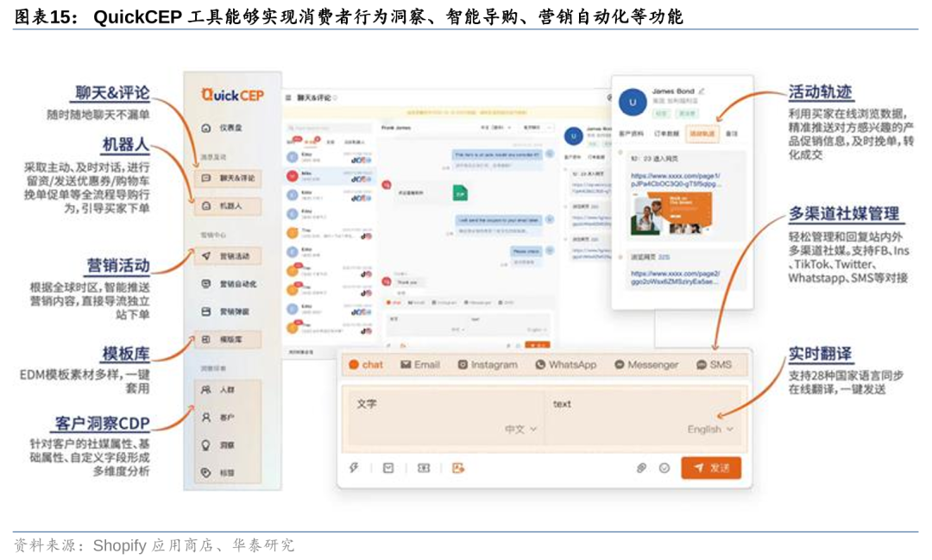Click the blue U avatar on James Bond card
Screen dimensions: 932x560
pyautogui.click(x=633, y=103)
